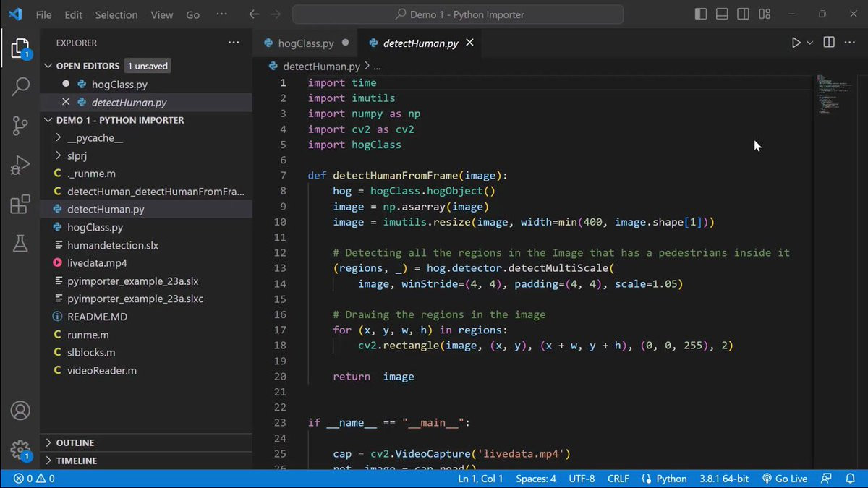Open livedata.mp4 in the explorer
This screenshot has height=488, width=868.
pos(97,262)
